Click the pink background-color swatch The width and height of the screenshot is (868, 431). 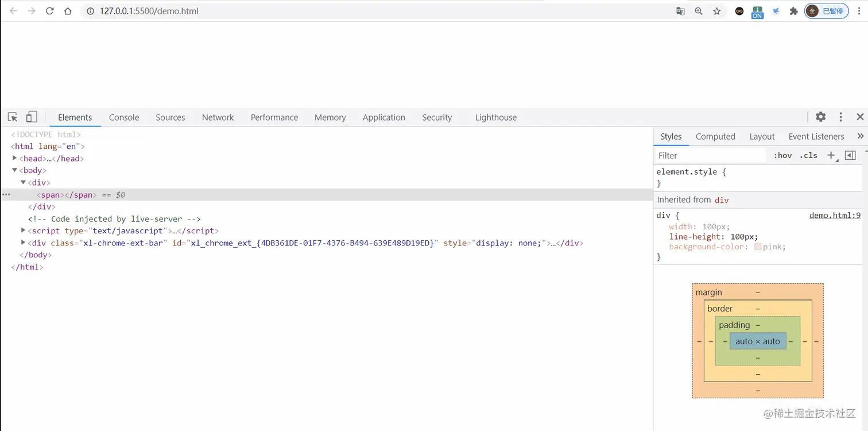pyautogui.click(x=758, y=247)
